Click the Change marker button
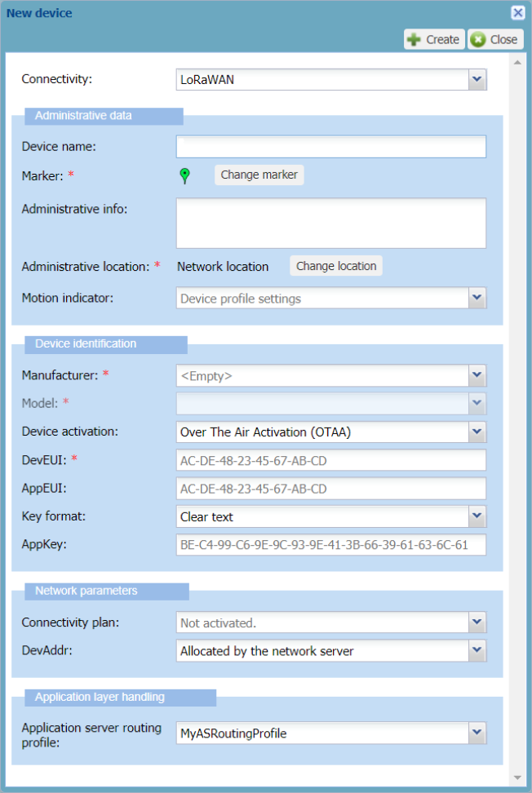532x793 pixels. [x=259, y=175]
